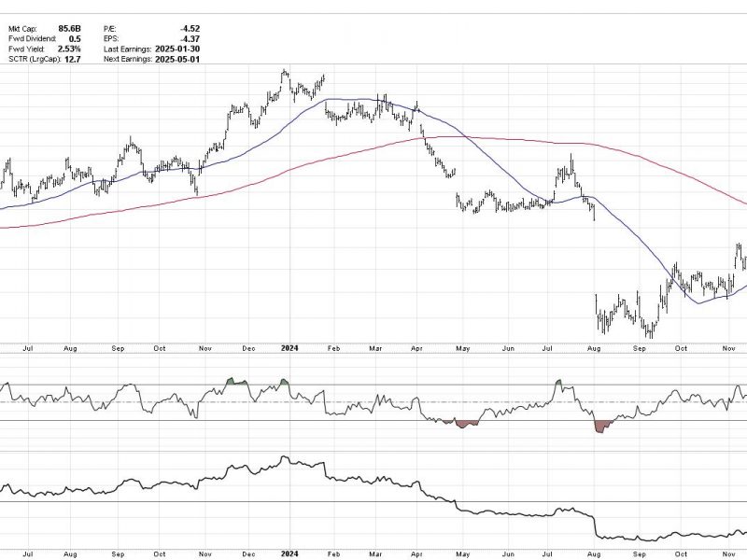This screenshot has width=747, height=560.
Task: Click the Apr label under the price chart
Action: click(x=416, y=348)
